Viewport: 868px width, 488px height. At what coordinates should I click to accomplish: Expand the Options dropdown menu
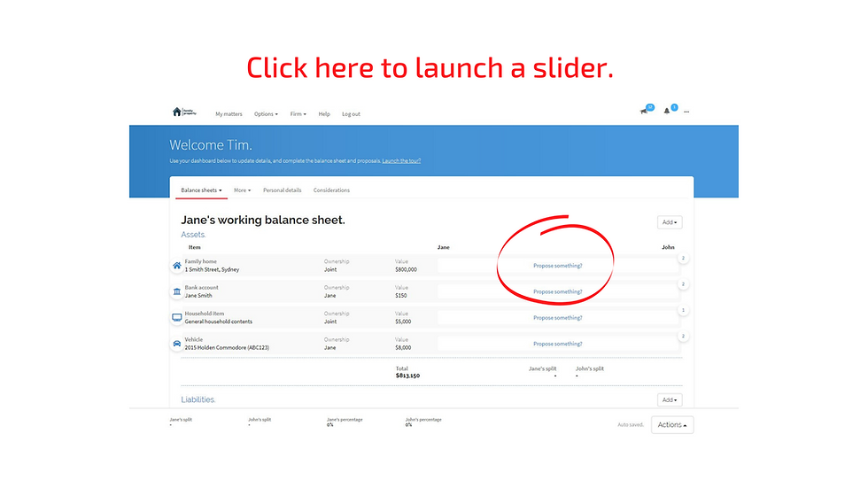pyautogui.click(x=266, y=114)
